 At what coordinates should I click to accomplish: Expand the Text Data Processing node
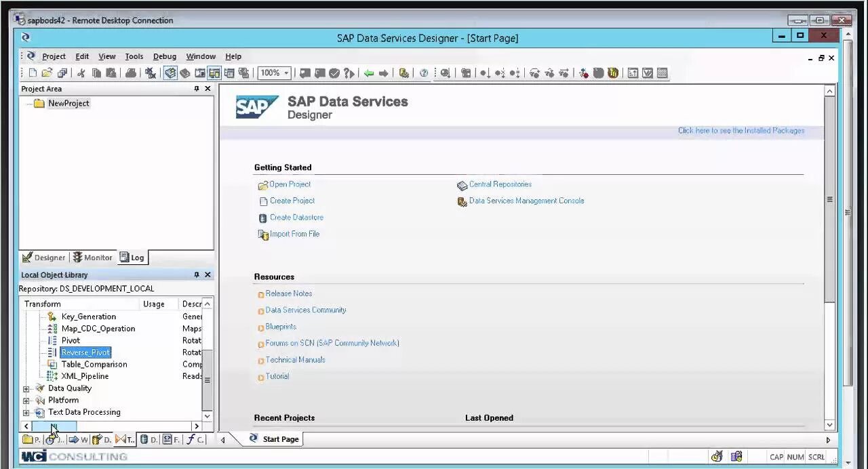coord(26,412)
